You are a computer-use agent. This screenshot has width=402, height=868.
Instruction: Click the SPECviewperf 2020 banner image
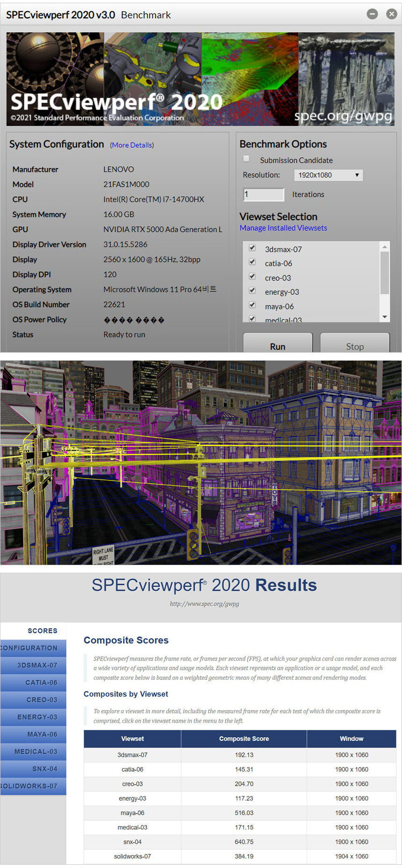(200, 79)
